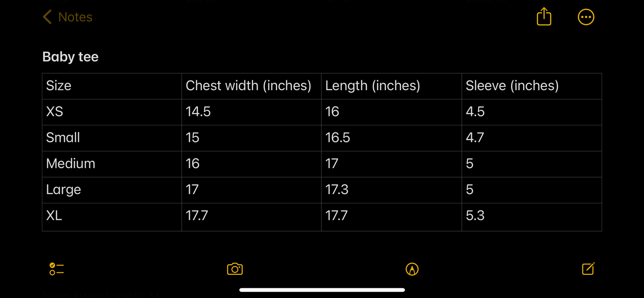
Task: Go back using the Notes chevron
Action: [47, 17]
